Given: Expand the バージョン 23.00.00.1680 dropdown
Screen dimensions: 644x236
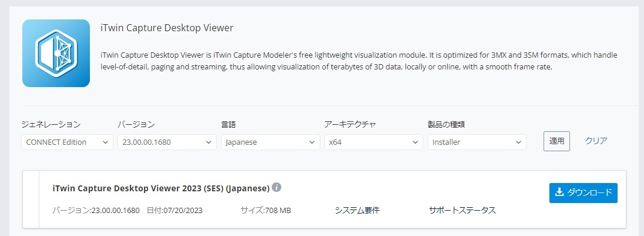Looking at the screenshot, I should [167, 142].
